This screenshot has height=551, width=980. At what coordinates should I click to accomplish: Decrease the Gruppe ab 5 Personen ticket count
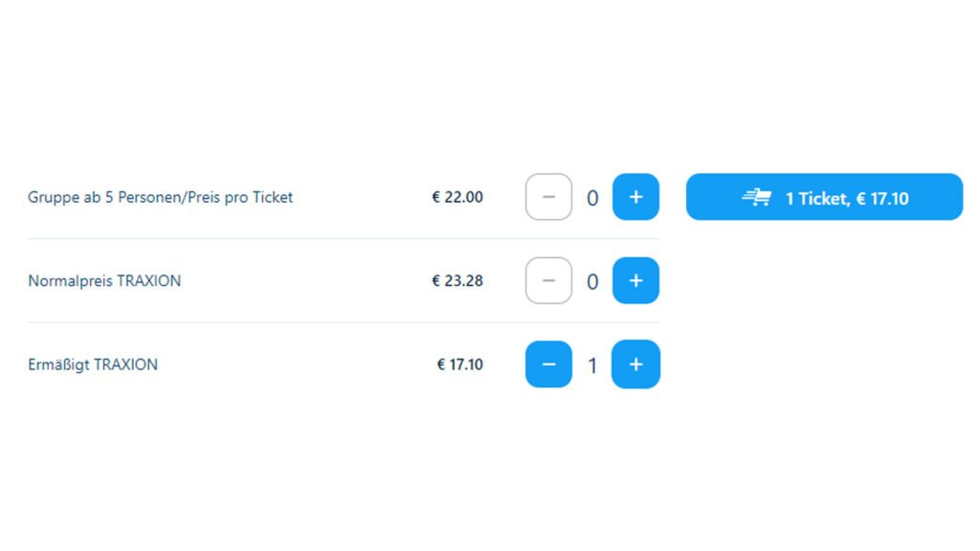[548, 197]
